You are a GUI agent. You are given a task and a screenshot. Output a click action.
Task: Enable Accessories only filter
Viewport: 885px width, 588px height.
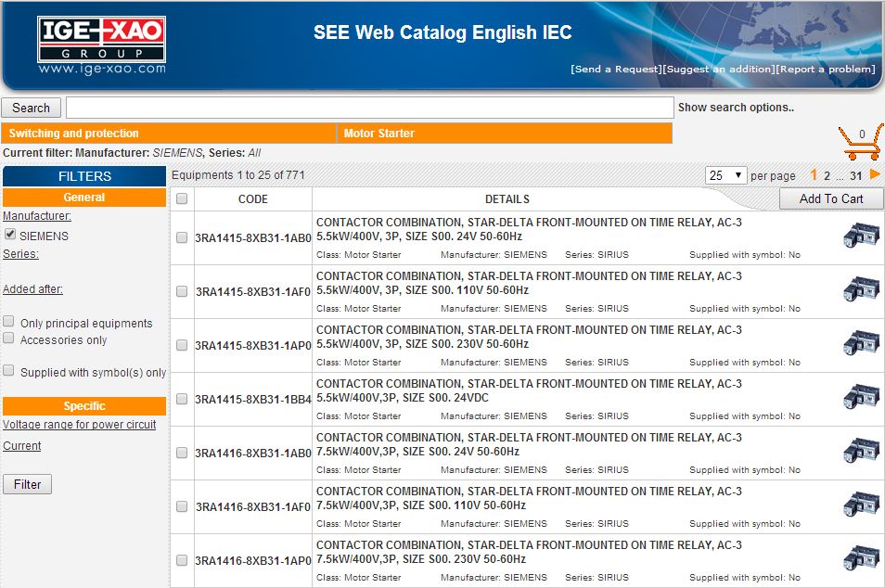pos(8,338)
